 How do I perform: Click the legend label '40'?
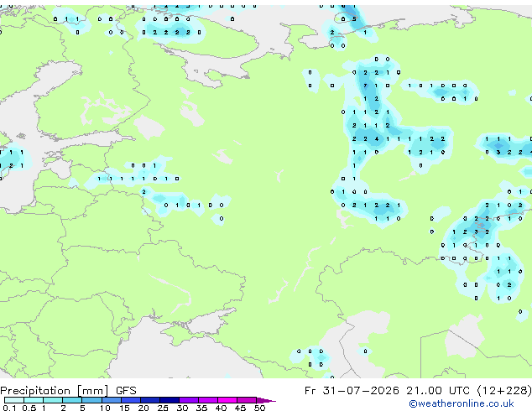tap(221, 408)
